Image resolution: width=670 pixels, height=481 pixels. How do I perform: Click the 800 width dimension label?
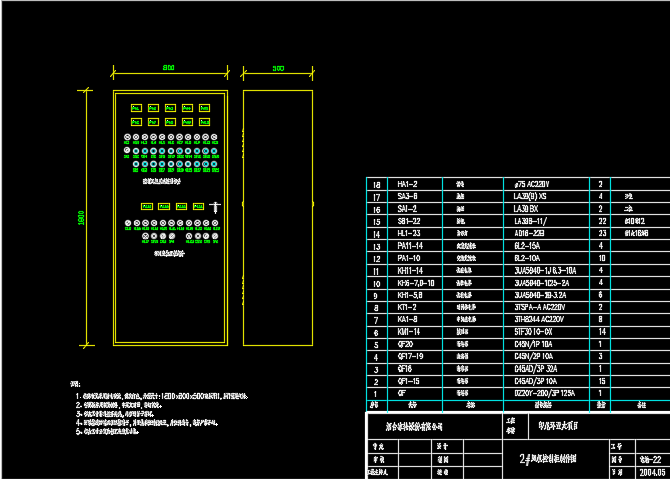169,66
